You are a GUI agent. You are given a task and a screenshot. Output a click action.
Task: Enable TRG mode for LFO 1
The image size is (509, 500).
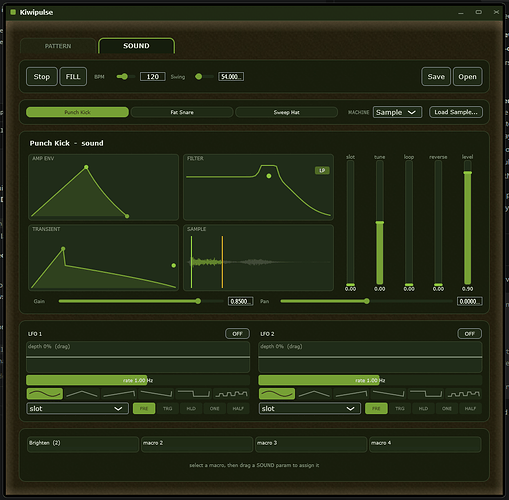click(x=168, y=409)
